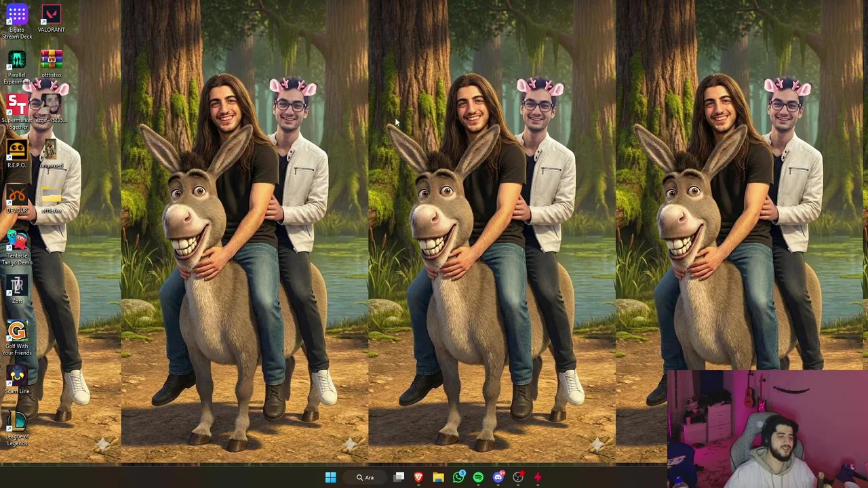Open Brave browser from the taskbar
The height and width of the screenshot is (488, 868).
click(x=418, y=477)
